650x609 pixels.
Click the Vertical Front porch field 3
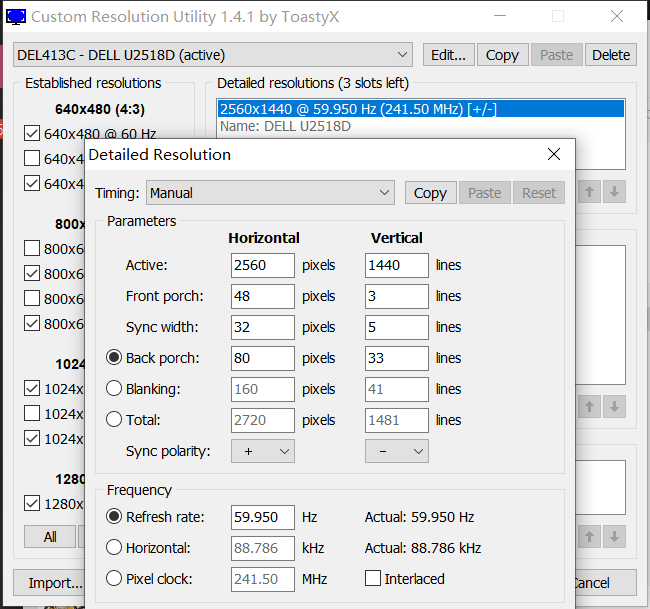click(397, 296)
